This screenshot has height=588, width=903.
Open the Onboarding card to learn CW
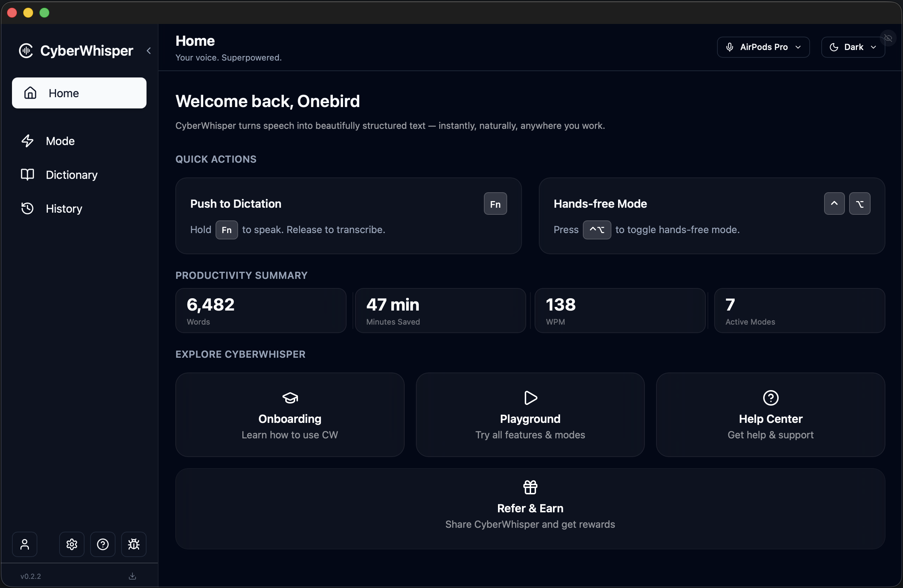(x=289, y=415)
